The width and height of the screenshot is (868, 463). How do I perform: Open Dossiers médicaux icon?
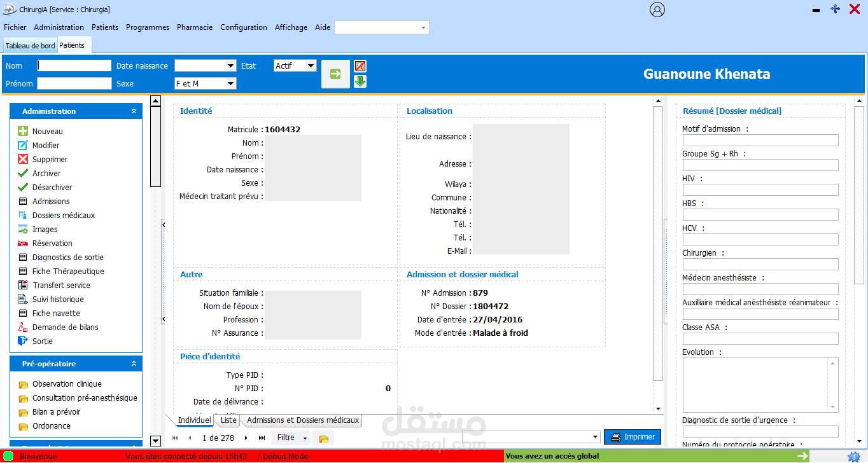23,215
